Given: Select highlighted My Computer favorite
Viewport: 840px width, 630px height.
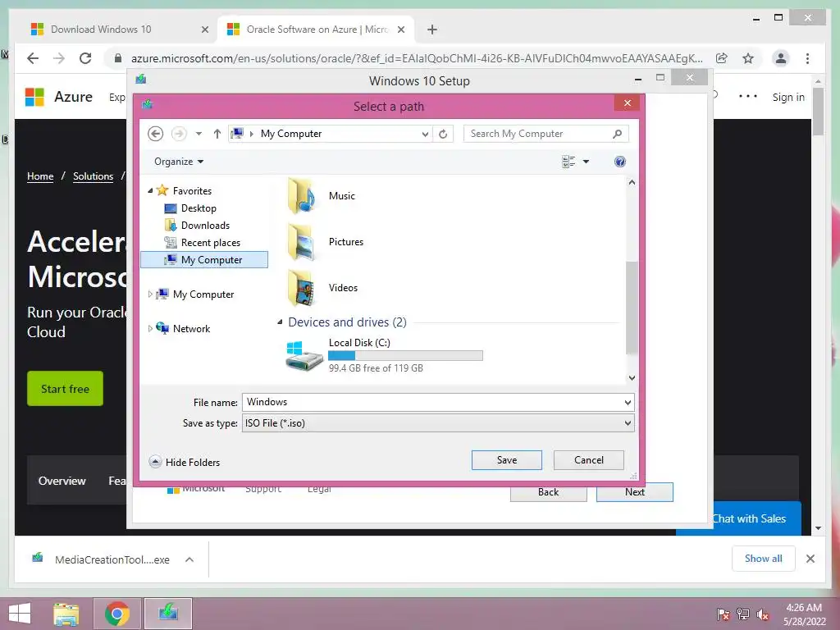Looking at the screenshot, I should click(204, 260).
